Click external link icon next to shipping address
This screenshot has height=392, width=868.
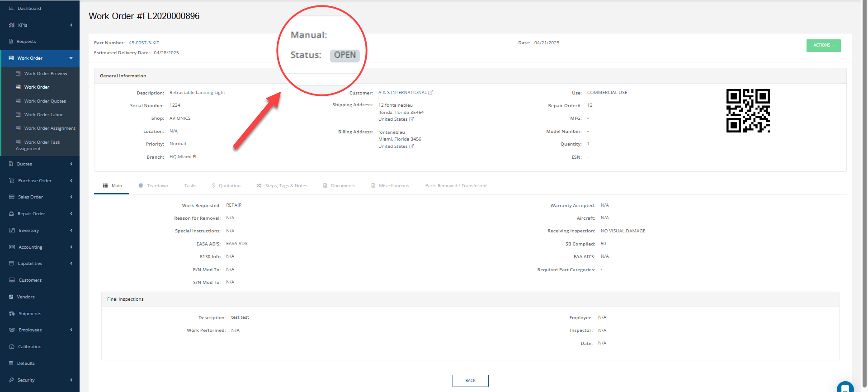(x=411, y=119)
